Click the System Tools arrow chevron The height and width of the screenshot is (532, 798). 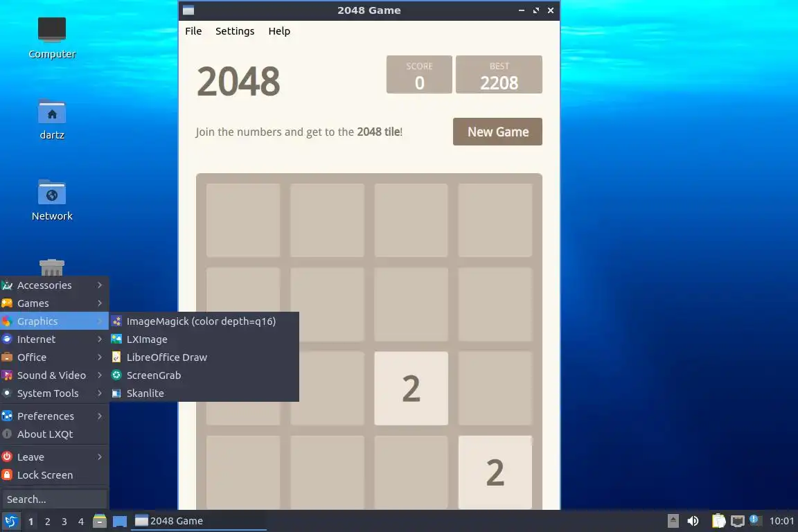pos(100,393)
